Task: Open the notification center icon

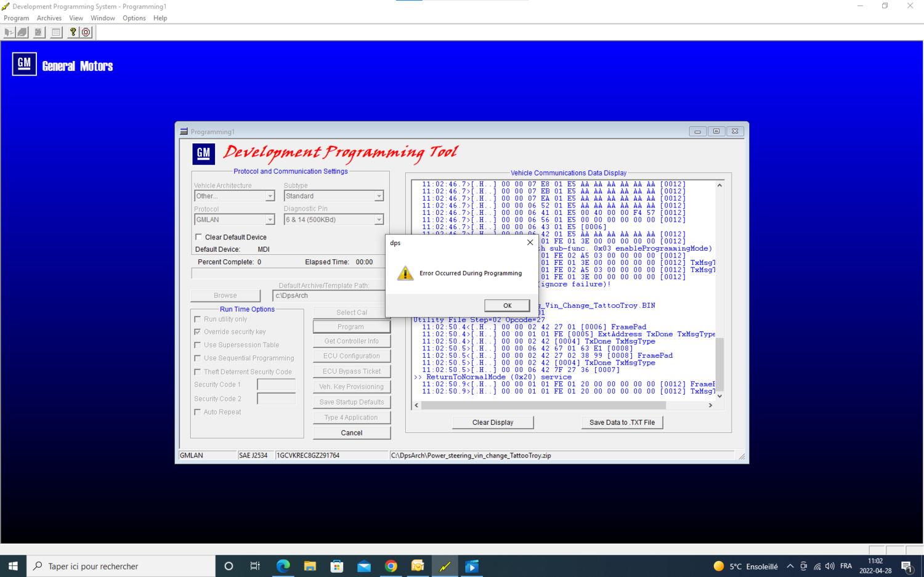Action: click(907, 566)
